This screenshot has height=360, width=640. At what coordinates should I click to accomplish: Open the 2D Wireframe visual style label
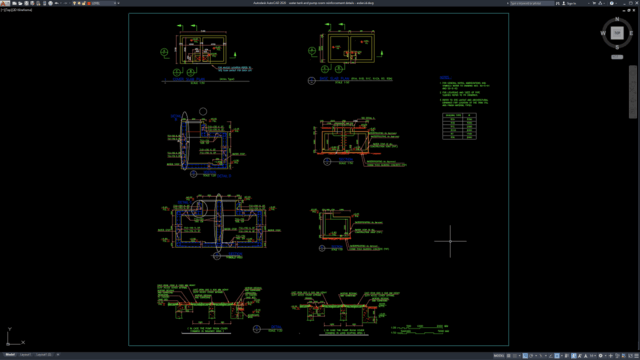[21, 10]
